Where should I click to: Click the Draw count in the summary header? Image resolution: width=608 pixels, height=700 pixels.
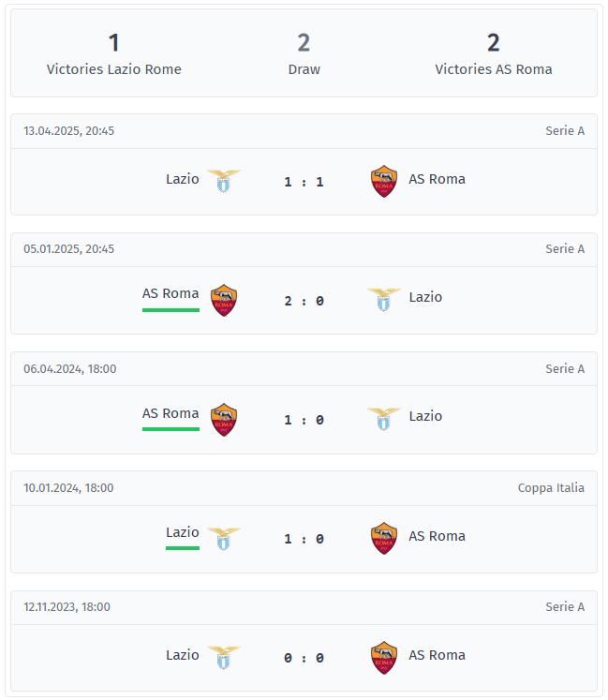point(304,43)
